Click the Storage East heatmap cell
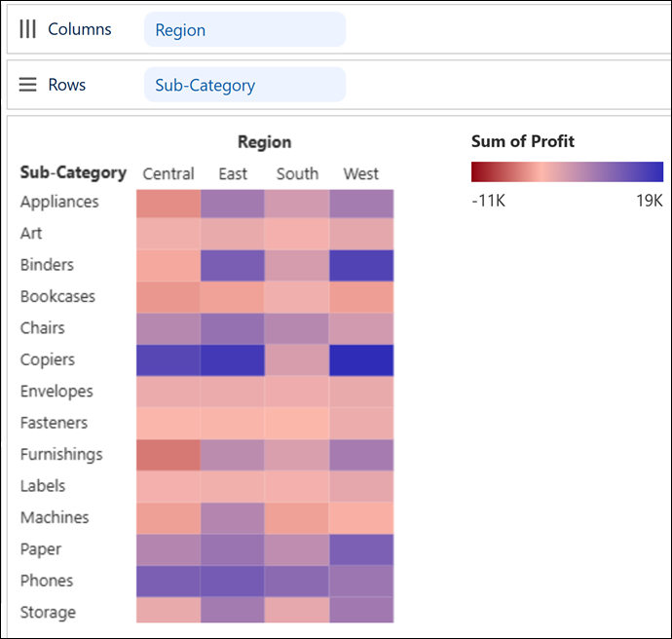Viewport: 672px width, 639px height. pos(233,610)
